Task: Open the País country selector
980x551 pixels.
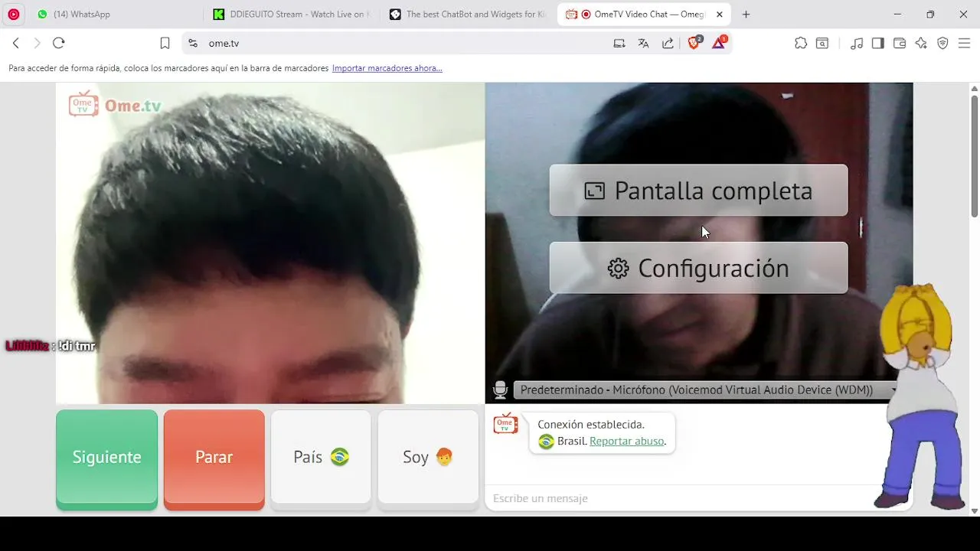Action: coord(321,458)
